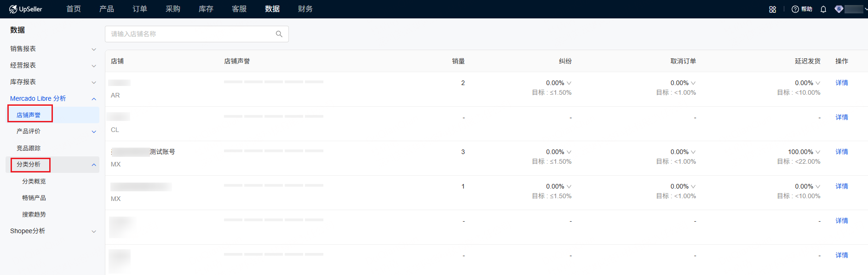Open 搜索趋势 in the sidebar

point(34,214)
